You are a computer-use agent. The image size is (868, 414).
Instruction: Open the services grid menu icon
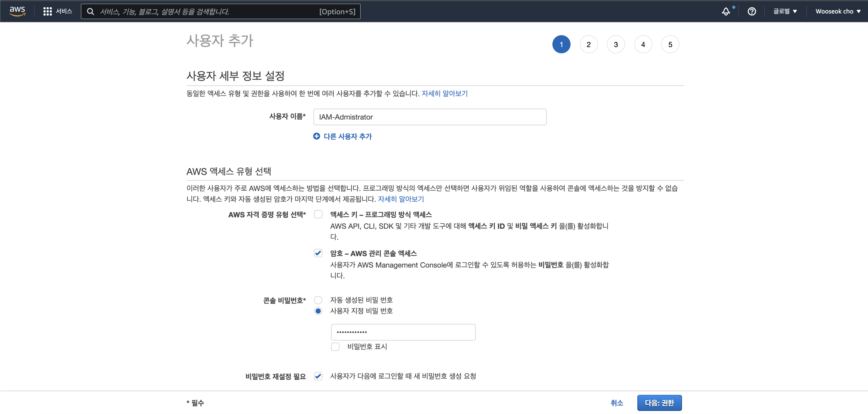point(47,11)
